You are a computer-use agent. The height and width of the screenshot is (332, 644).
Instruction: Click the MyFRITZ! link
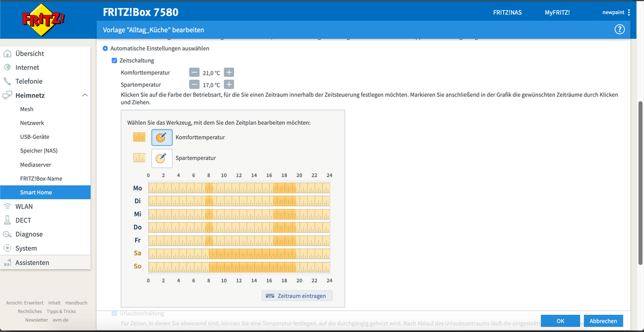(557, 12)
